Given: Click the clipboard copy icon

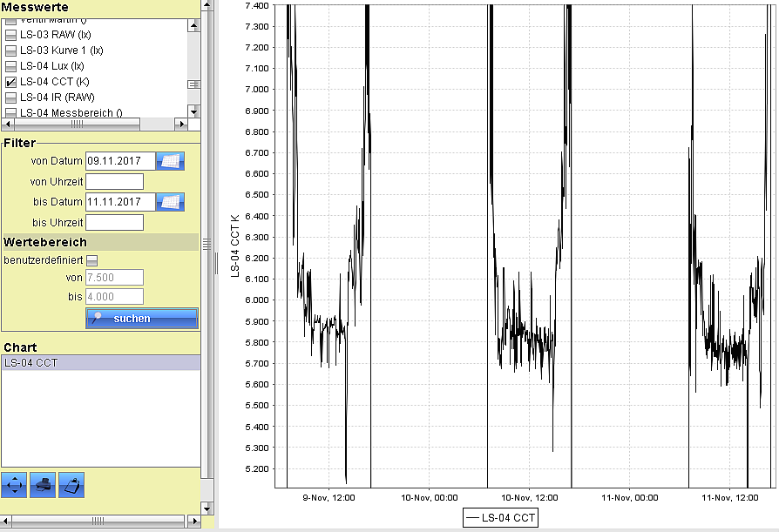Looking at the screenshot, I should pyautogui.click(x=71, y=485).
